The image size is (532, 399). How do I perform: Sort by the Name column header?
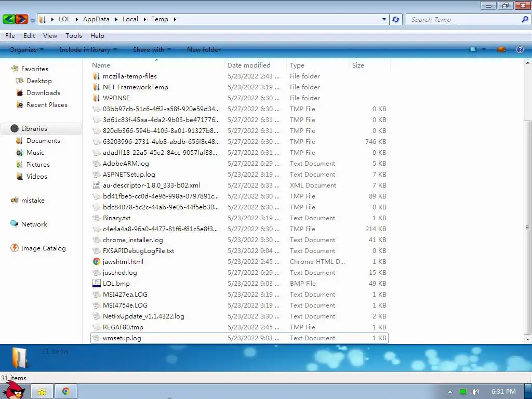157,65
